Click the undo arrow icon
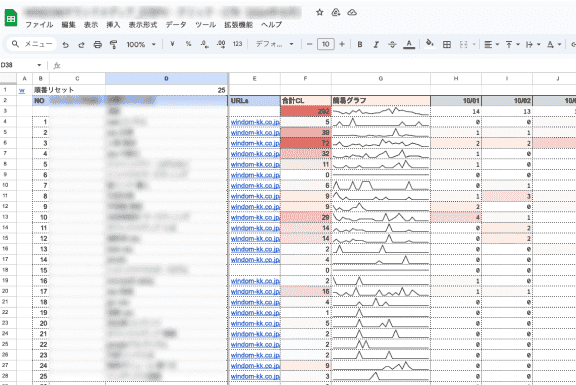The height and width of the screenshot is (385, 576). coord(65,44)
